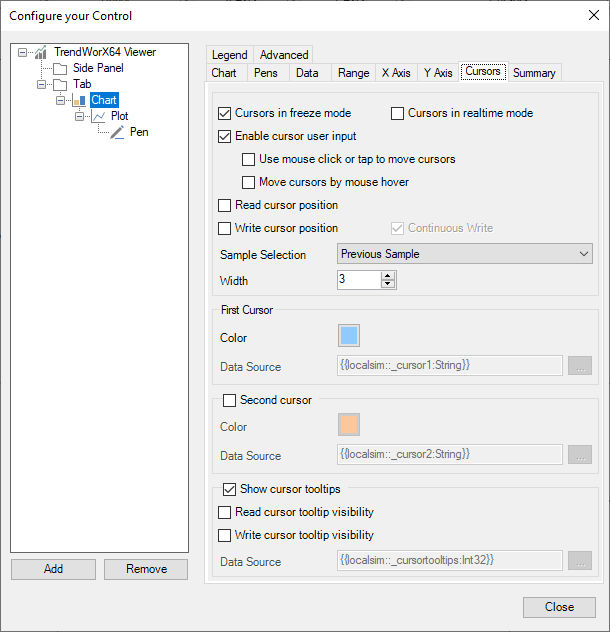Switch to the Y Axis tab
The width and height of the screenshot is (610, 632).
click(x=437, y=73)
